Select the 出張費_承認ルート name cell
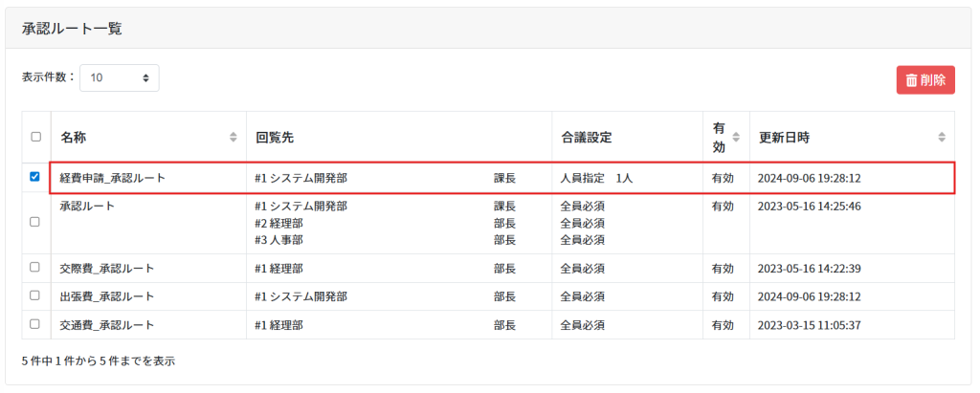The width and height of the screenshot is (980, 393). point(107,296)
